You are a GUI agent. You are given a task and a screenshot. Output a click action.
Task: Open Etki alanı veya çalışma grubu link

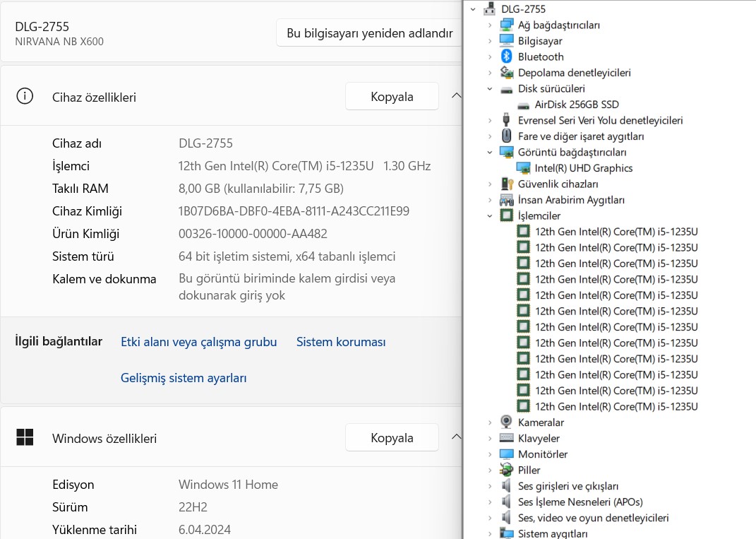[198, 342]
